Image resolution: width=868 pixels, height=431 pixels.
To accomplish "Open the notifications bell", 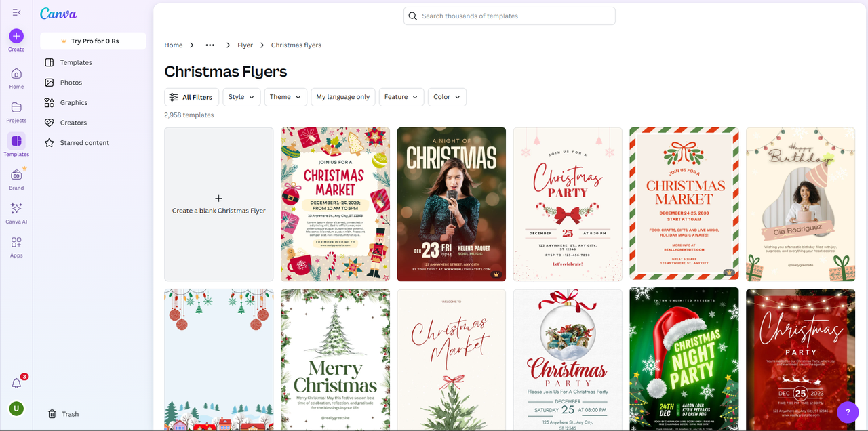I will coord(16,382).
